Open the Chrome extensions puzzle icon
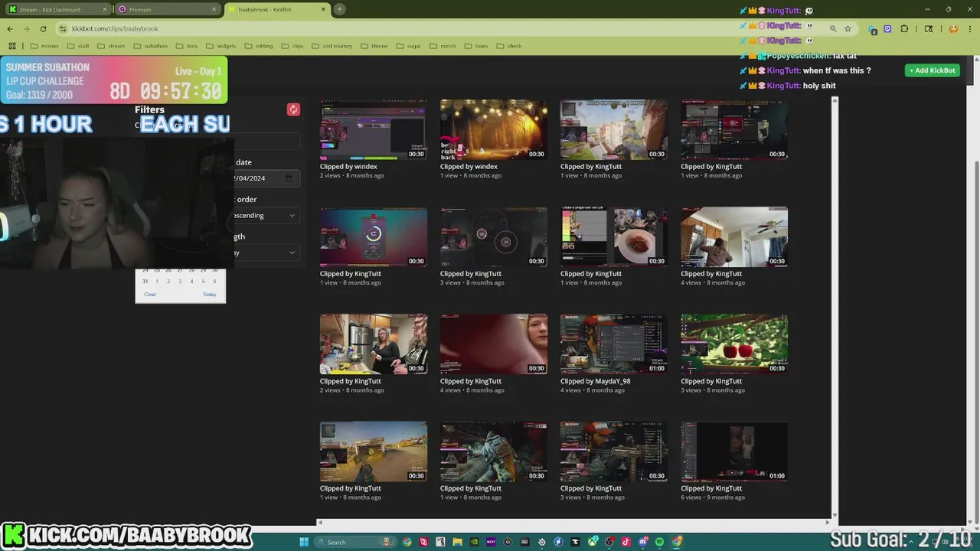 click(904, 29)
